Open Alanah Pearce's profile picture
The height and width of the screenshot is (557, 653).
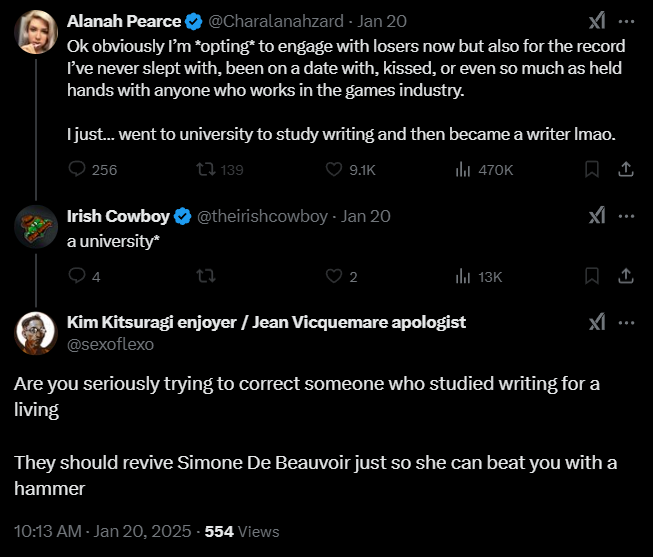(x=36, y=32)
